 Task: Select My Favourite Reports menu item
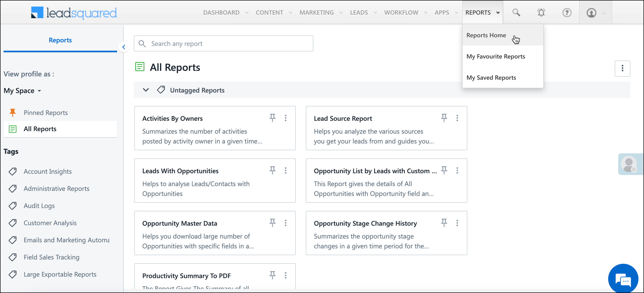(496, 56)
